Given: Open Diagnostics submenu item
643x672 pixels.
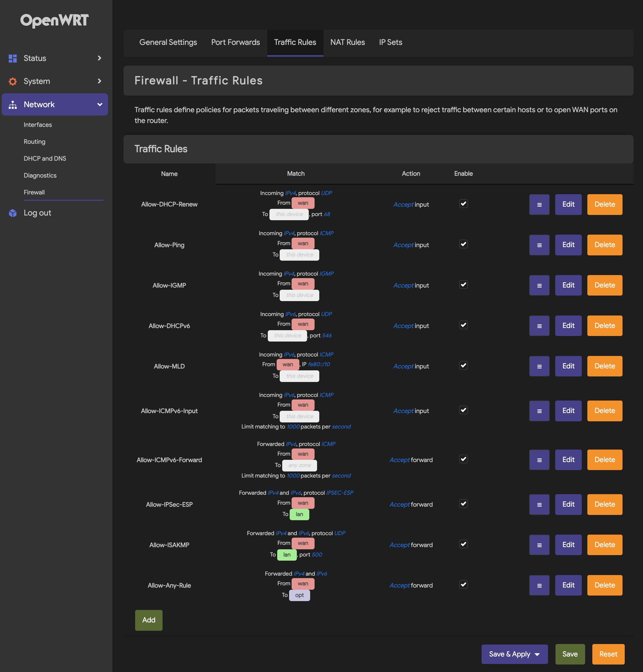Looking at the screenshot, I should [x=40, y=175].
